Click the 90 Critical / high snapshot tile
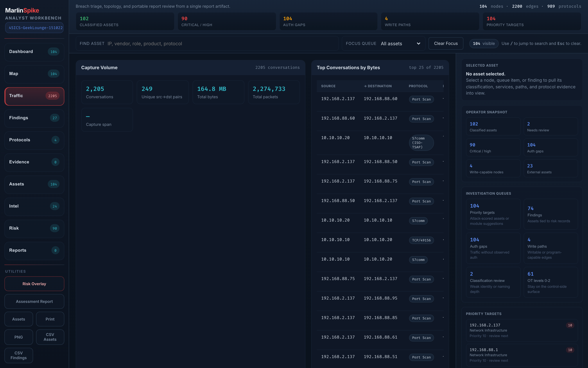Screen dimensions: 588x368 [x=493, y=148]
